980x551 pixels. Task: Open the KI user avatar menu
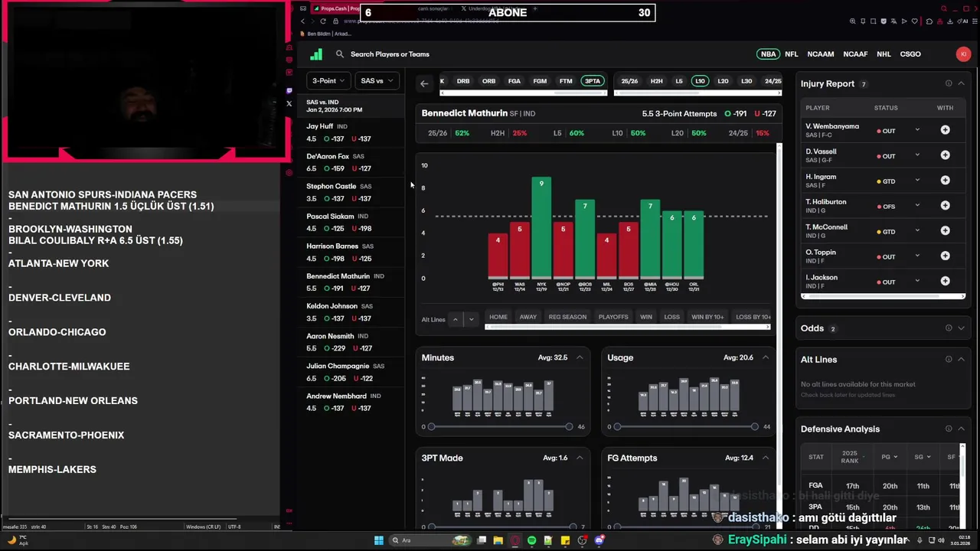pyautogui.click(x=963, y=54)
